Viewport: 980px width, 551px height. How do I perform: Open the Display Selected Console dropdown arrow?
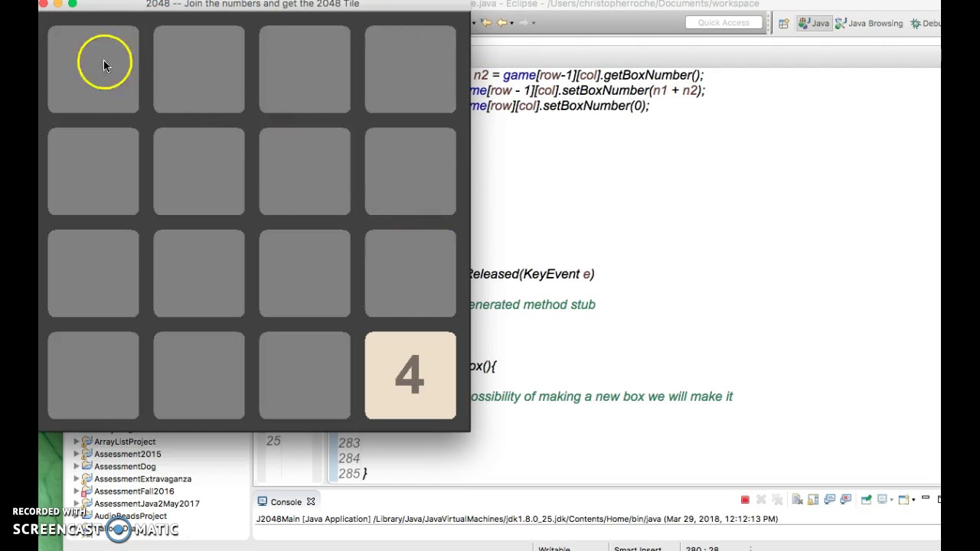[x=891, y=500]
